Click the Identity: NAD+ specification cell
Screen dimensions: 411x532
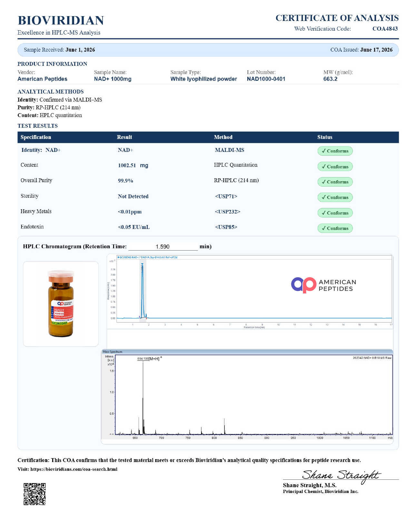tap(41, 150)
